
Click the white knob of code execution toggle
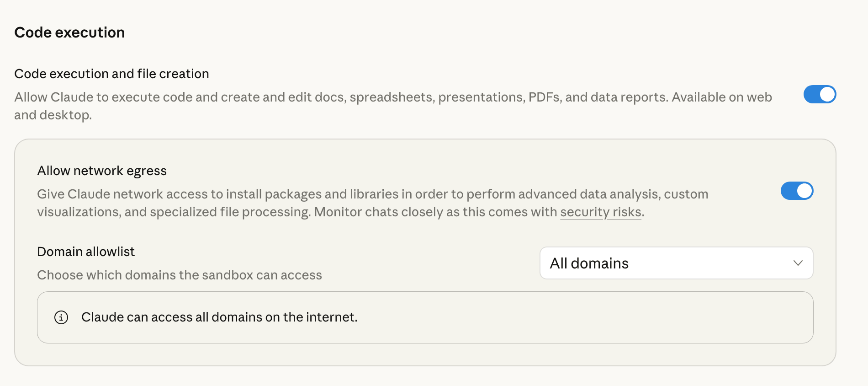click(x=827, y=95)
